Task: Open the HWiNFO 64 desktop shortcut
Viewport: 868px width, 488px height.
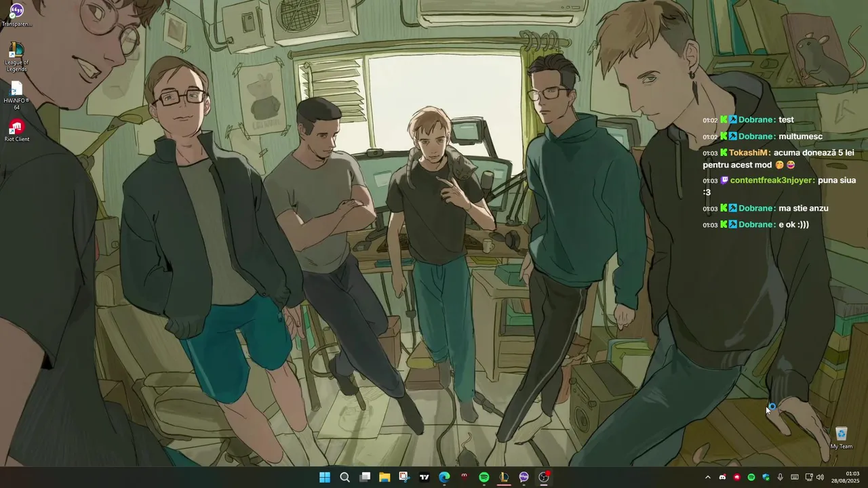Action: (17, 96)
